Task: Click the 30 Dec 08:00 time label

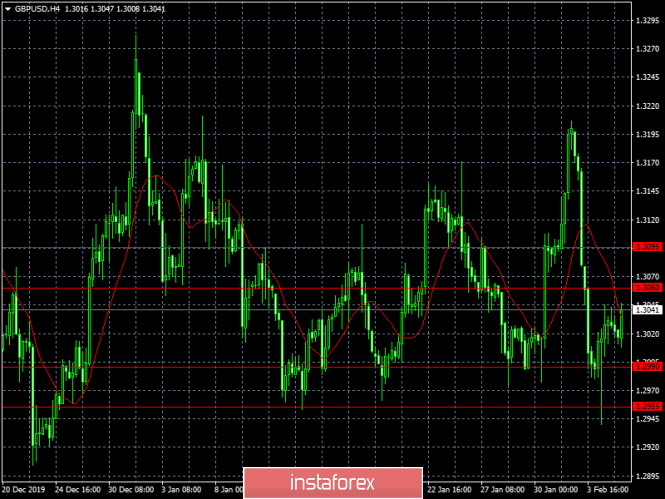Action: click(x=131, y=490)
